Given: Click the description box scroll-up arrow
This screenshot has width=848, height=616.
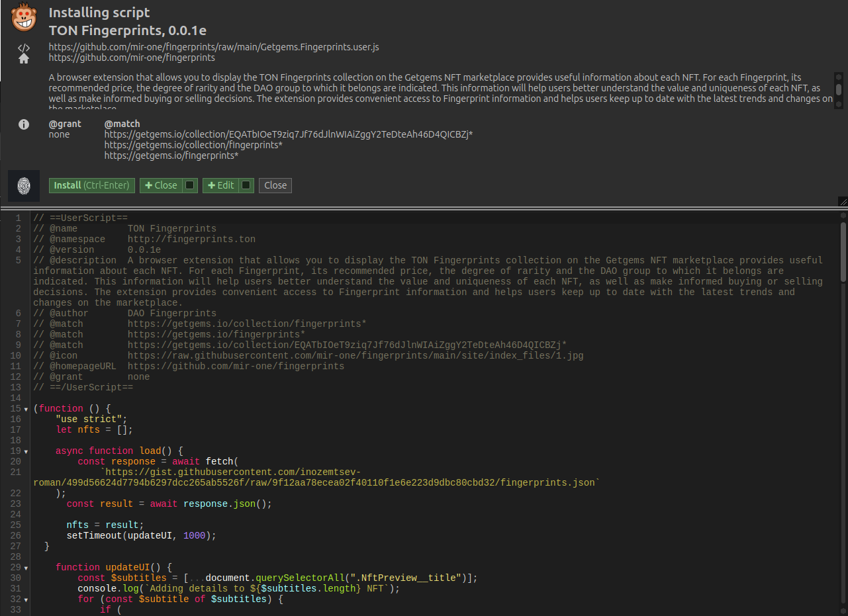Looking at the screenshot, I should click(839, 77).
